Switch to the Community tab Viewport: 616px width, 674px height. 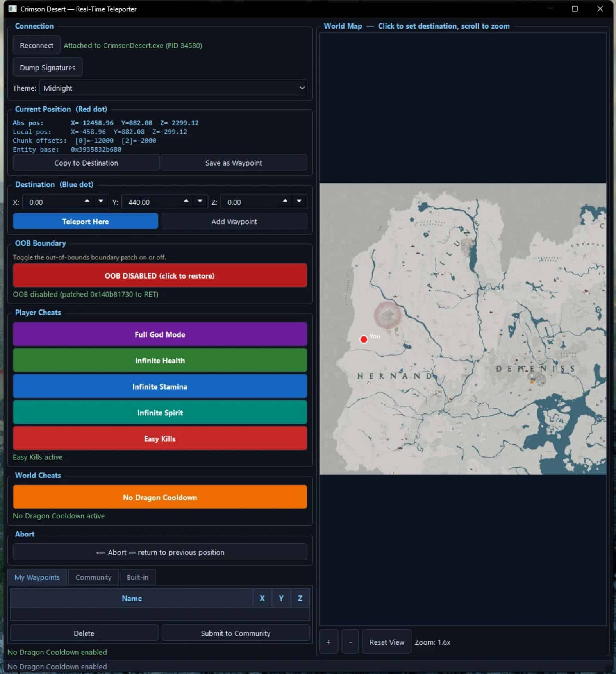(x=93, y=577)
